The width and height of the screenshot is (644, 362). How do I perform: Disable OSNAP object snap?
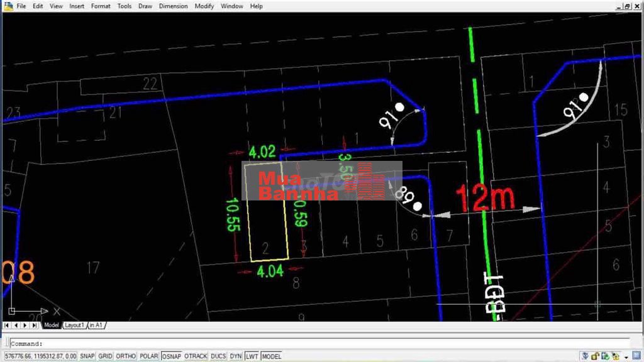pyautogui.click(x=170, y=356)
